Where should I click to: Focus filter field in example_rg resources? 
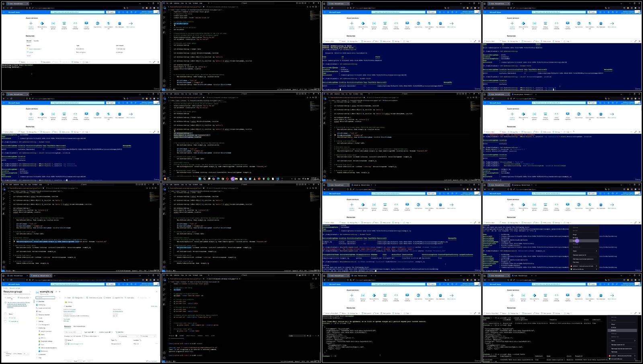point(73,332)
